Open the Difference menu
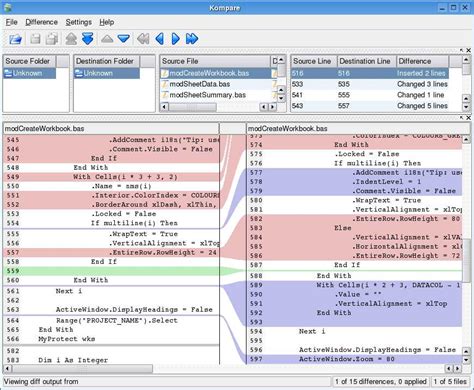 (x=42, y=22)
